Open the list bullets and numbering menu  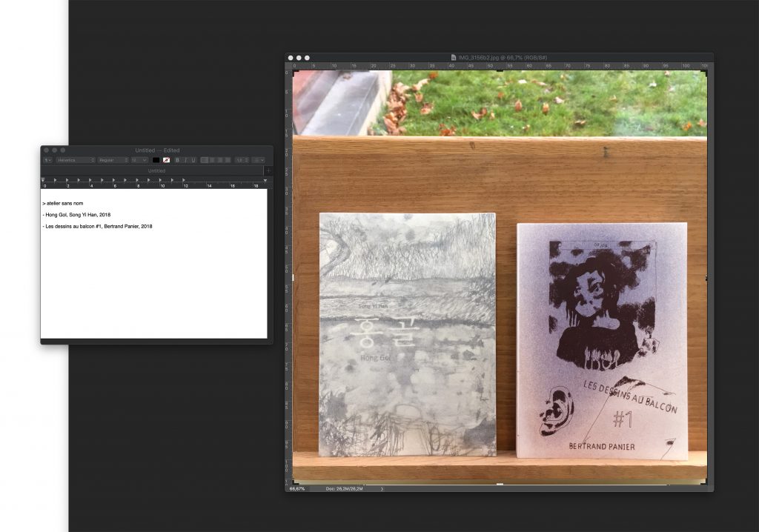pyautogui.click(x=259, y=160)
